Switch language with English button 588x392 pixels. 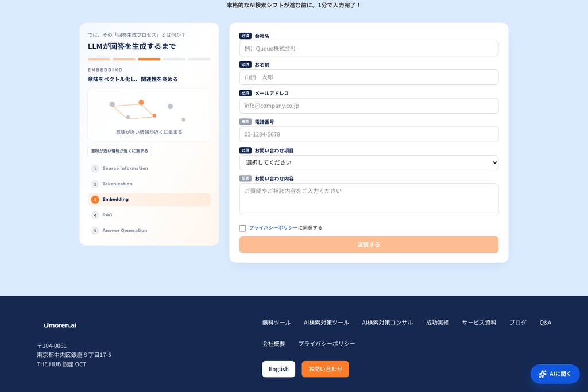(278, 369)
